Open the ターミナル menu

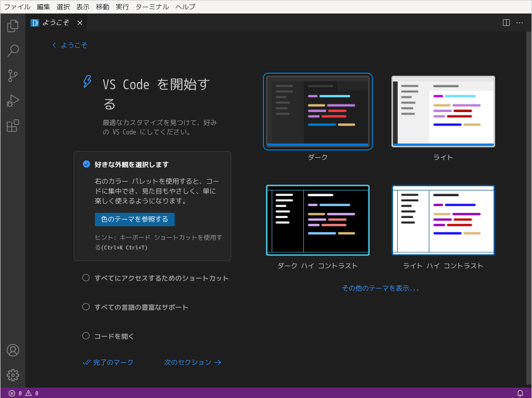click(152, 7)
